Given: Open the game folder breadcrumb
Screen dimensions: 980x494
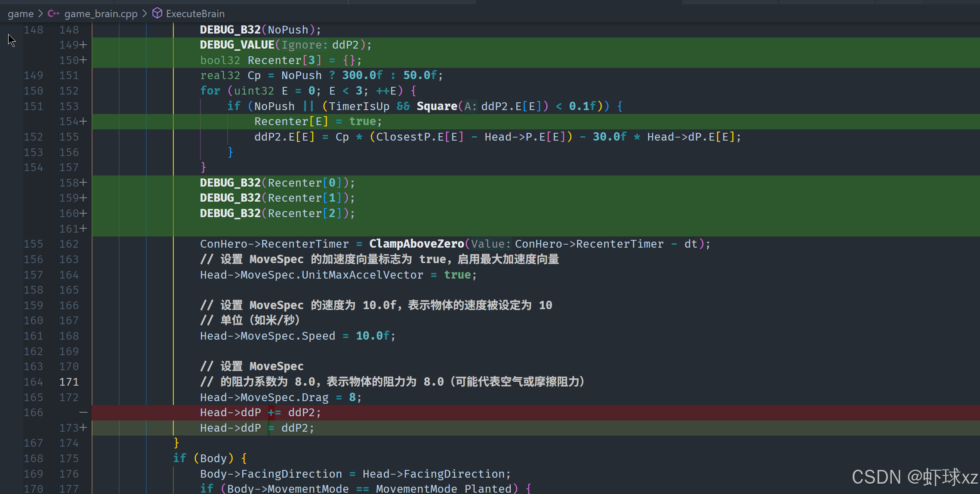Looking at the screenshot, I should pyautogui.click(x=20, y=14).
